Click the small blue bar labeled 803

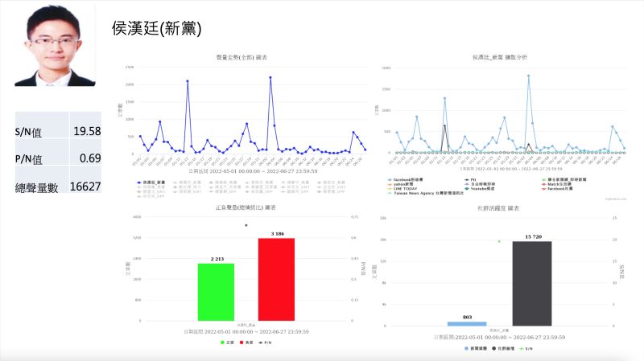click(467, 323)
